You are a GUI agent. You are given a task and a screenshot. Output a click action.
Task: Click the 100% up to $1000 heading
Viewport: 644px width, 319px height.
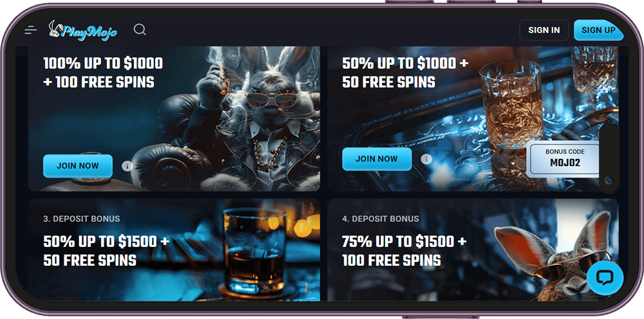[103, 73]
